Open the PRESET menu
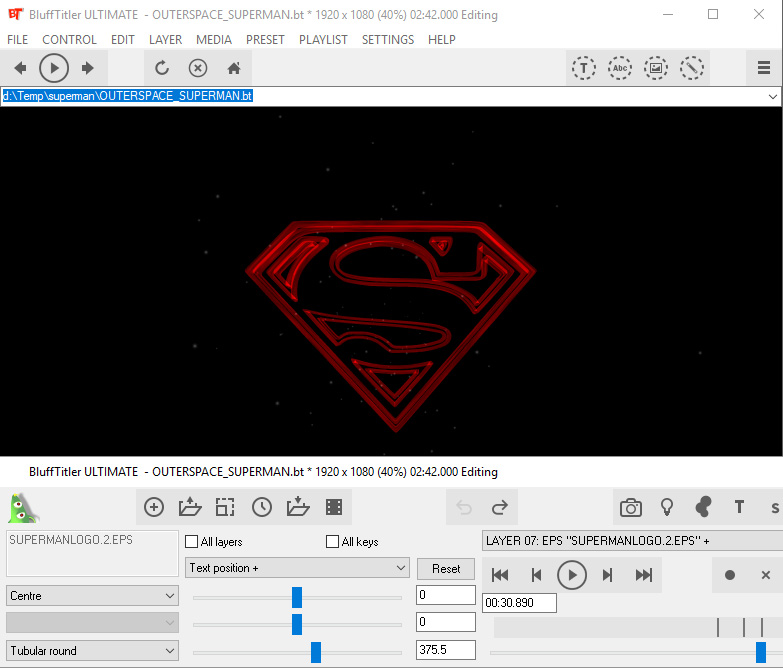The height and width of the screenshot is (668, 783). 265,39
